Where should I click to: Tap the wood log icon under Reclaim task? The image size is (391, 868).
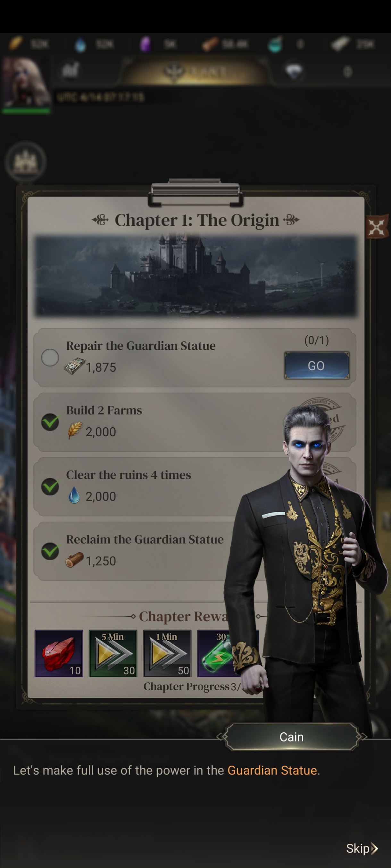(74, 560)
